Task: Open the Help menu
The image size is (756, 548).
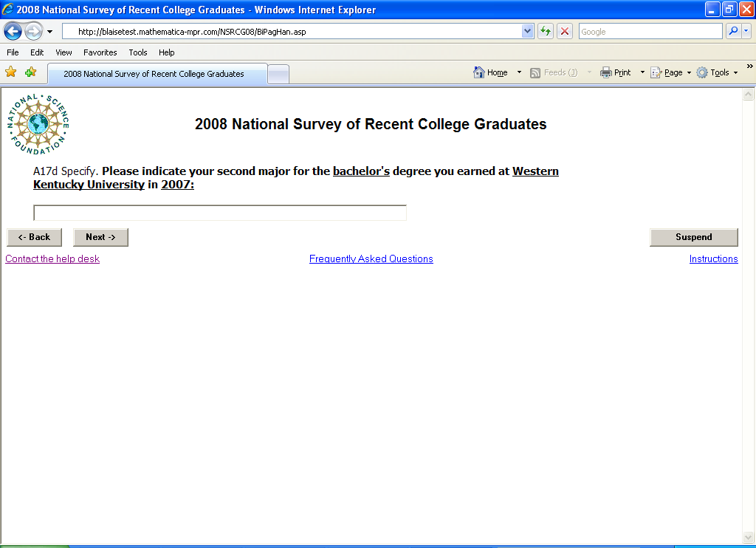Action: 166,52
